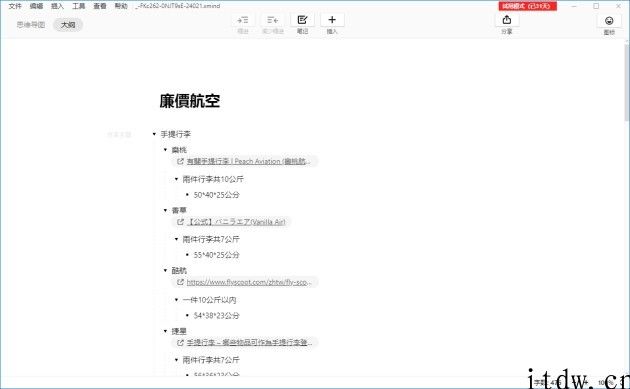Open the 查看 menu

(100, 6)
